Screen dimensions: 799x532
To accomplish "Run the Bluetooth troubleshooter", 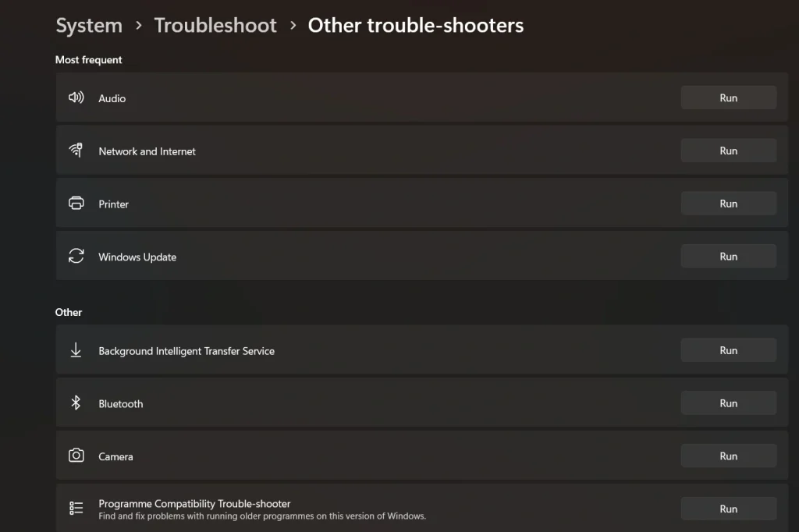I will click(728, 403).
